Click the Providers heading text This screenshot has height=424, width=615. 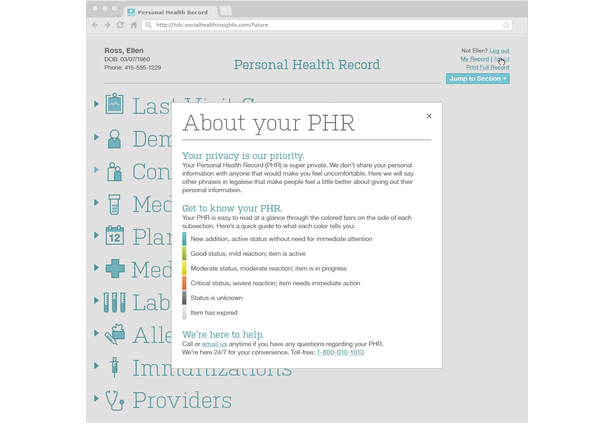coord(182,400)
